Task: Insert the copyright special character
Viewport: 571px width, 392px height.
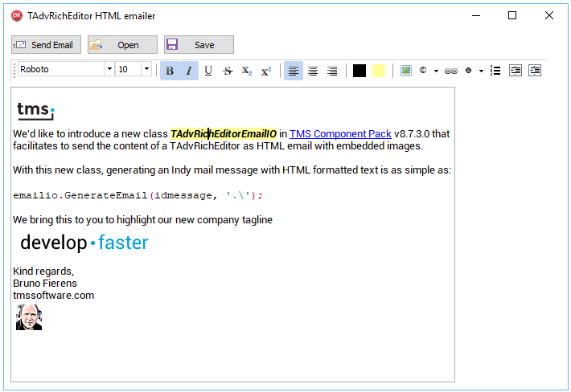Action: pos(423,70)
